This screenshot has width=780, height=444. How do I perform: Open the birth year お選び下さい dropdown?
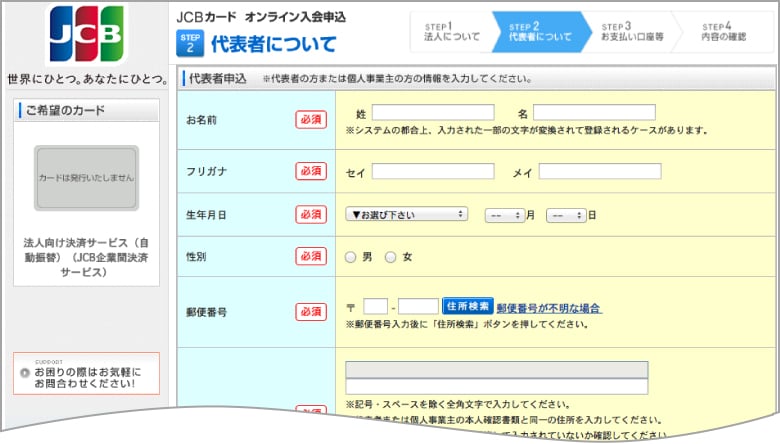(x=406, y=214)
